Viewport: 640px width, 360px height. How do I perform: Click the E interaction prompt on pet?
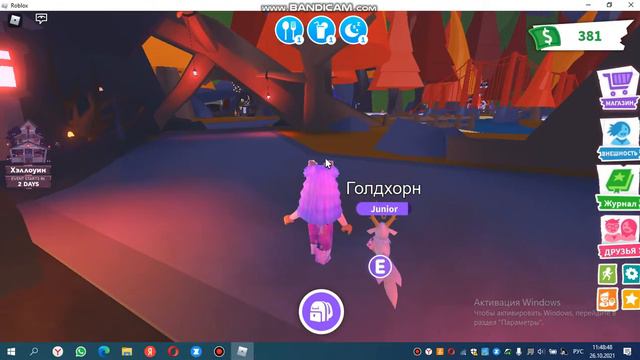point(380,267)
